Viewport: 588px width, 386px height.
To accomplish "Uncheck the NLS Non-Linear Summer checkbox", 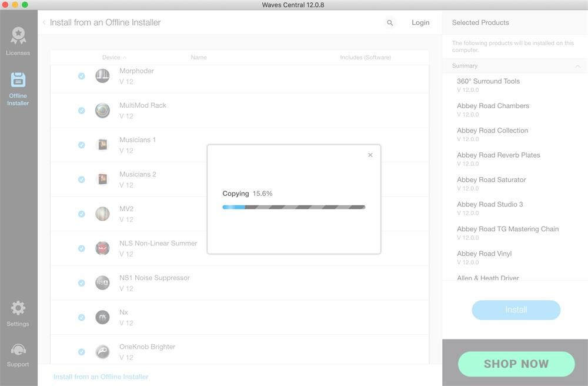I will pos(81,249).
